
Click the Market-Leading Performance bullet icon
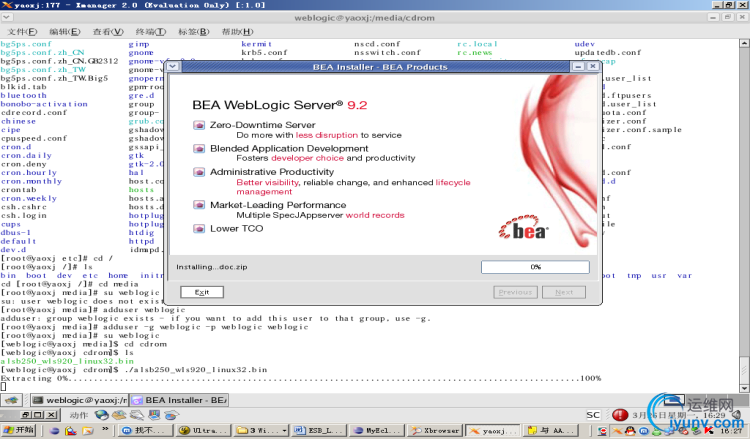[199, 205]
